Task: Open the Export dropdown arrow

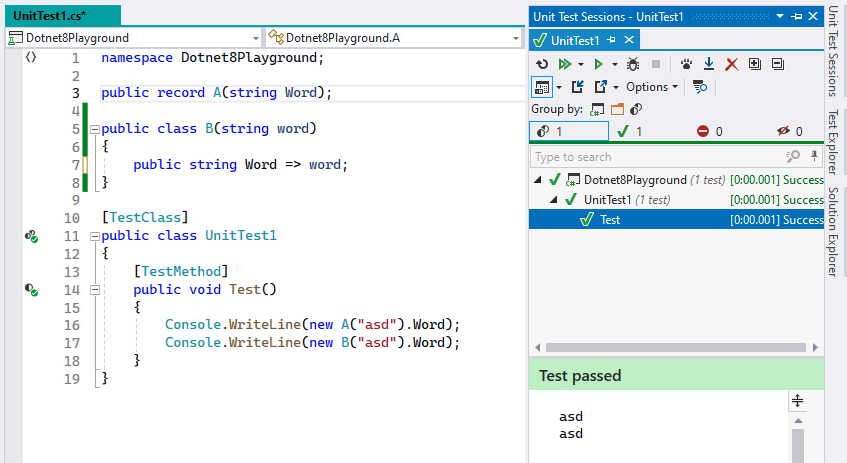Action: point(615,87)
